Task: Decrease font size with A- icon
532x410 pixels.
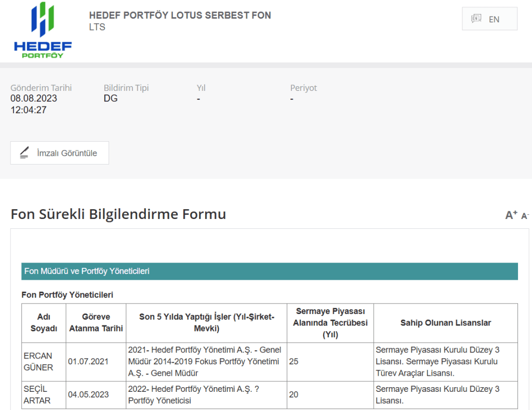Action: coord(525,216)
